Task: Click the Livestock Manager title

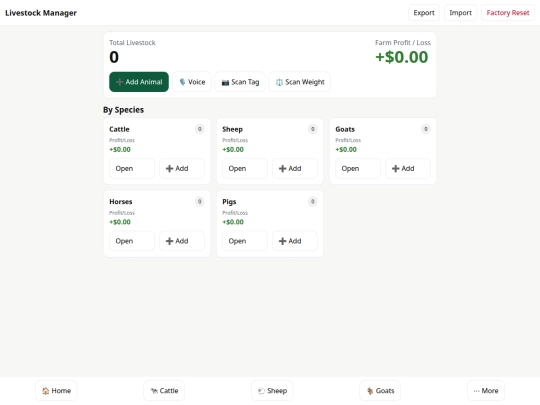Action: 41,13
